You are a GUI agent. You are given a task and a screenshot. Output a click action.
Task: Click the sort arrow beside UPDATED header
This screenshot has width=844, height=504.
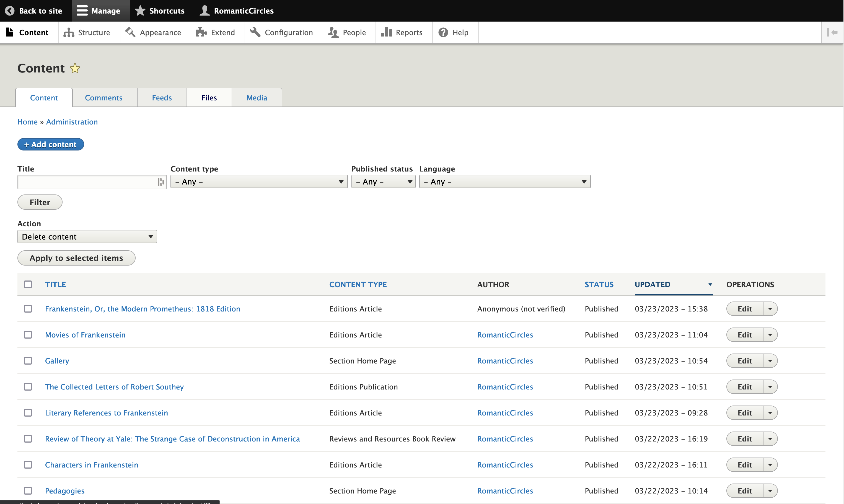pos(710,285)
